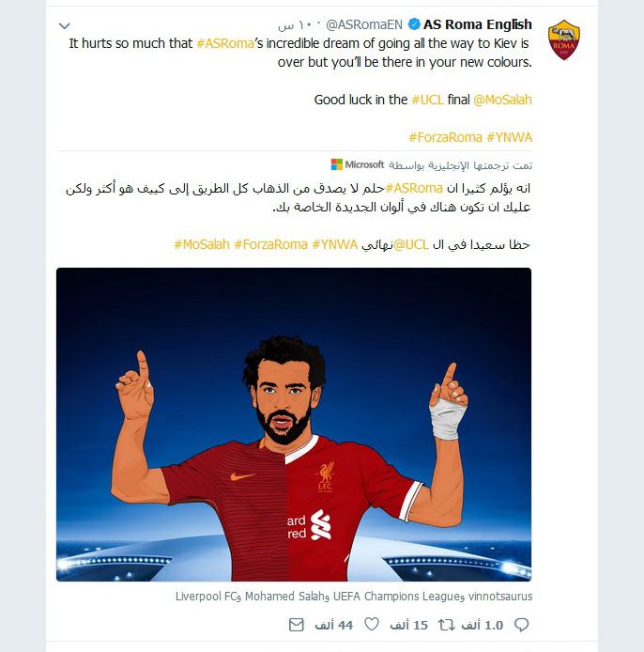Click the @UCL mention in Arabic translation
The image size is (644, 652).
tap(411, 244)
